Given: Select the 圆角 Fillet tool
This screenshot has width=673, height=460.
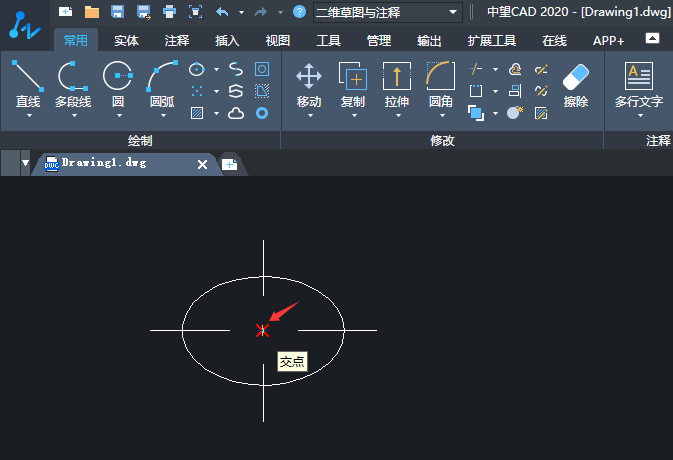Looking at the screenshot, I should click(441, 84).
